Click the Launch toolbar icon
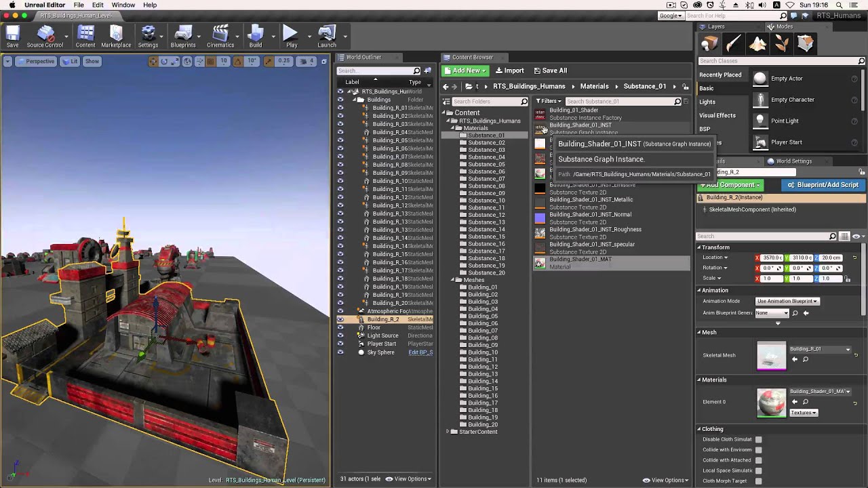The height and width of the screenshot is (488, 868). click(327, 36)
